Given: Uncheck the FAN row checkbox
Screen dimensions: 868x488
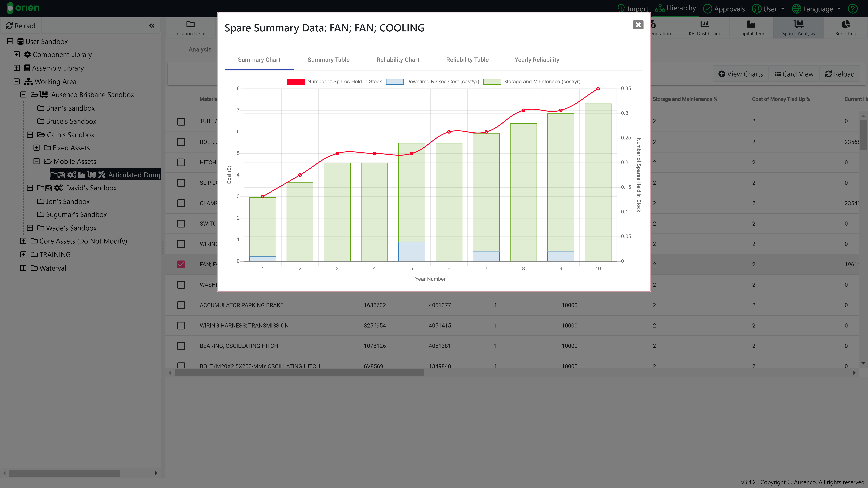Looking at the screenshot, I should click(181, 264).
